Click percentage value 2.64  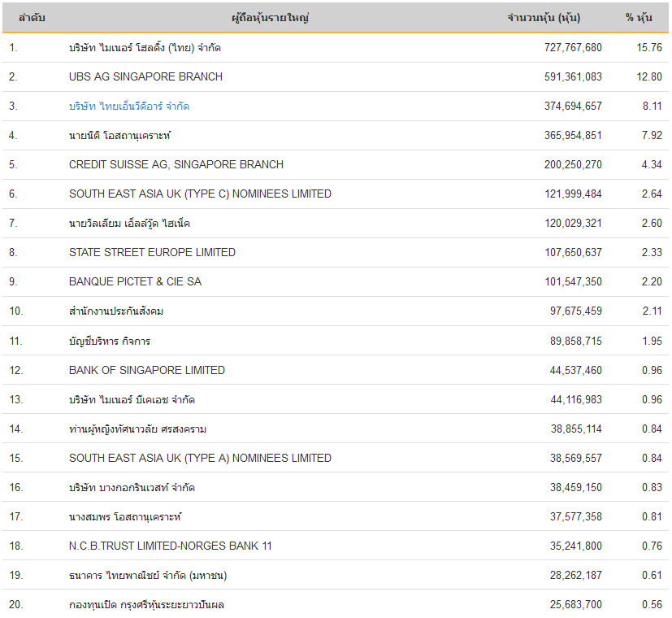tap(652, 194)
